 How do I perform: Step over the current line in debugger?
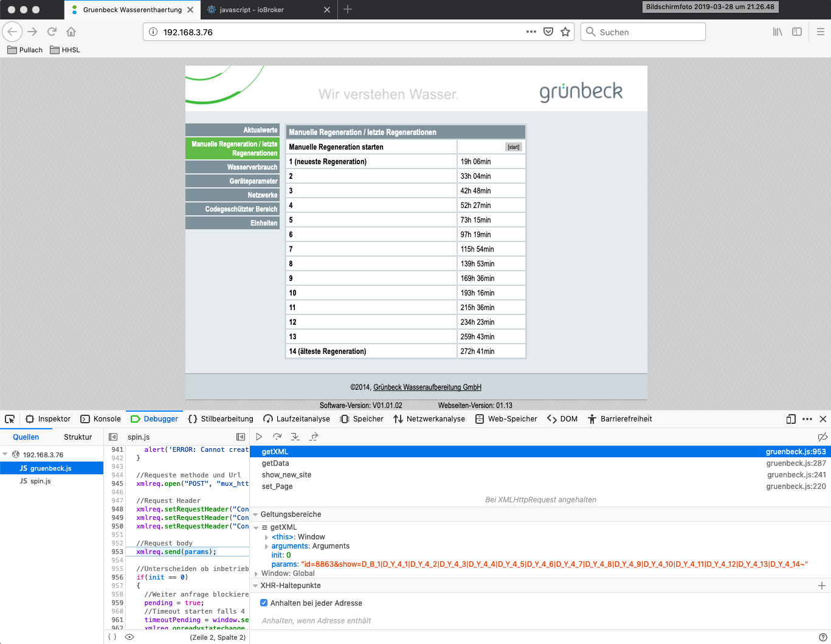click(x=277, y=437)
